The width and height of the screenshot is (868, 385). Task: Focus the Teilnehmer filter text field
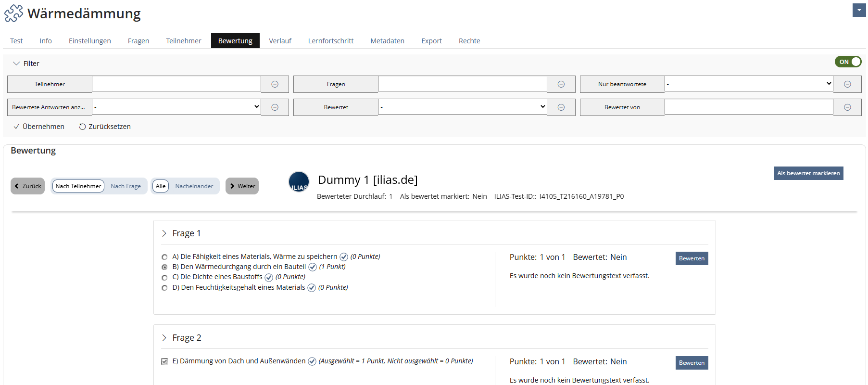(176, 84)
